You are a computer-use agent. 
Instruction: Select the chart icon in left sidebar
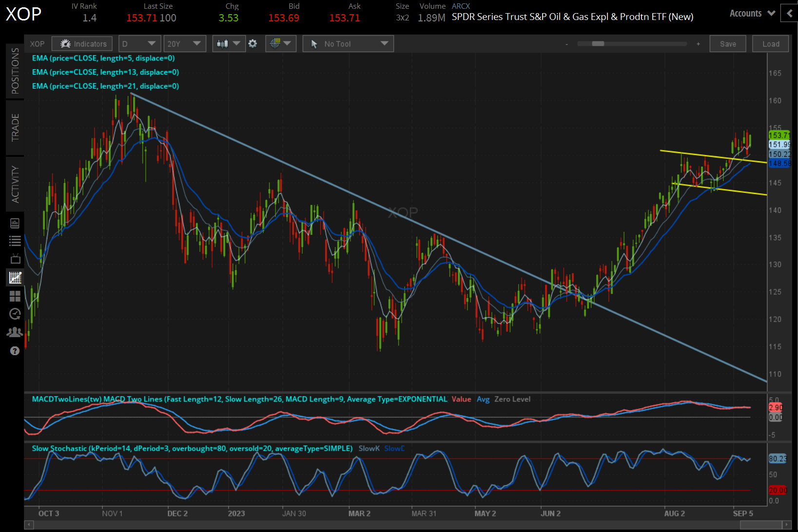point(15,277)
